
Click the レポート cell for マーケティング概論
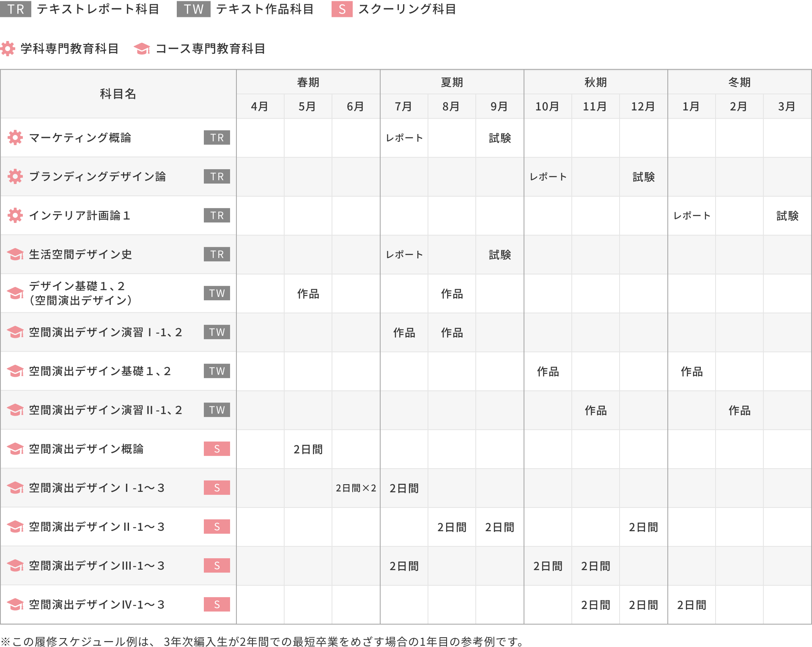pos(404,137)
